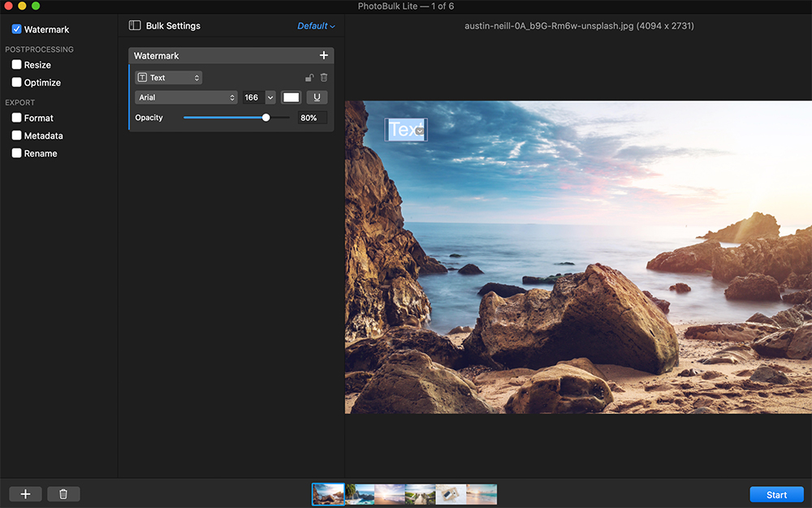Viewport: 812px width, 508px height.
Task: Open the Bulk Settings panel icon
Action: tap(134, 25)
